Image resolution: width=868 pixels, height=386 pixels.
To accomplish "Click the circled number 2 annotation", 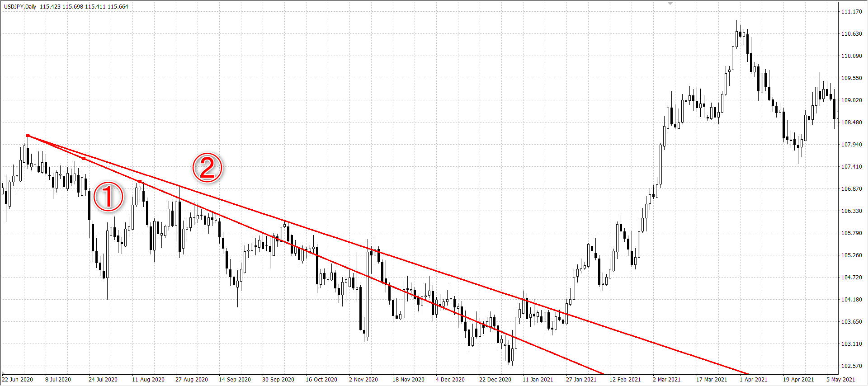I will pos(208,168).
